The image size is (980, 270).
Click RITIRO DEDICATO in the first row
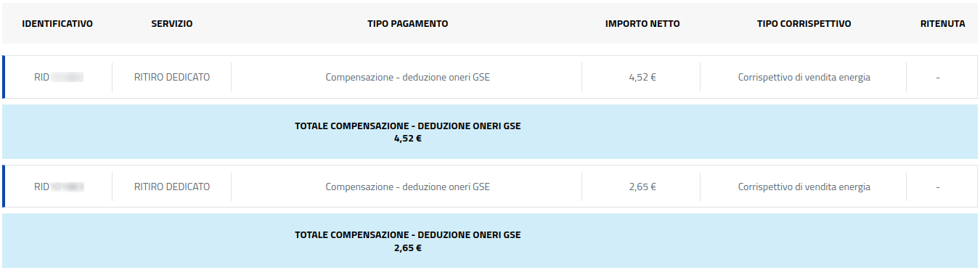click(172, 77)
